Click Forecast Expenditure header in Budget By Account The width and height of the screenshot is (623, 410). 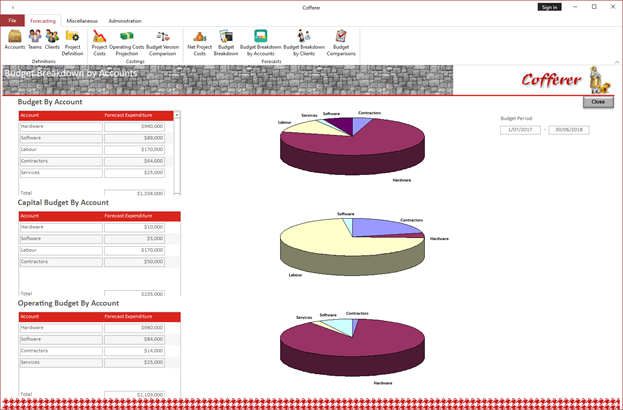128,115
